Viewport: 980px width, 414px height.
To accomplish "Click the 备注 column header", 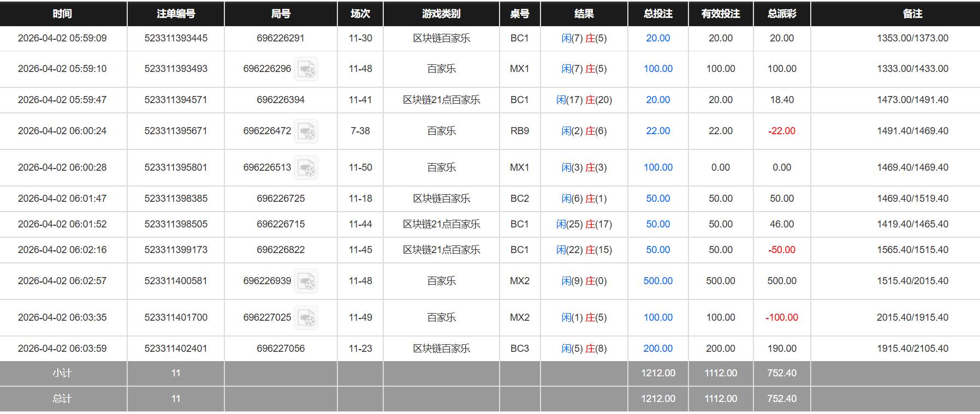I will point(912,14).
